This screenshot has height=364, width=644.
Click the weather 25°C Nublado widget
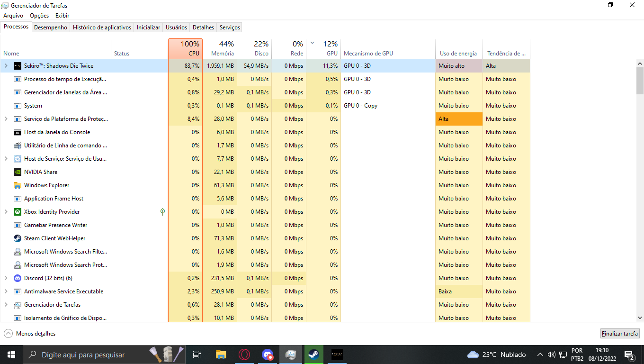click(496, 355)
